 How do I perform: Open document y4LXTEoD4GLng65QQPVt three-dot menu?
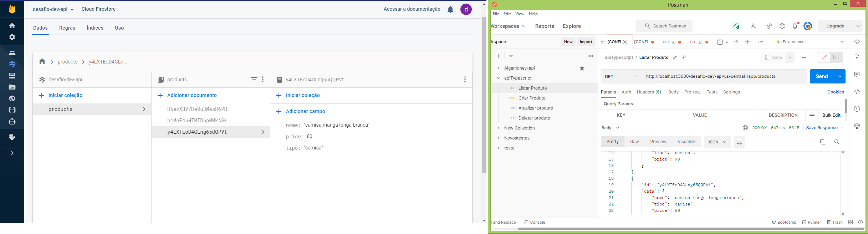click(x=465, y=79)
